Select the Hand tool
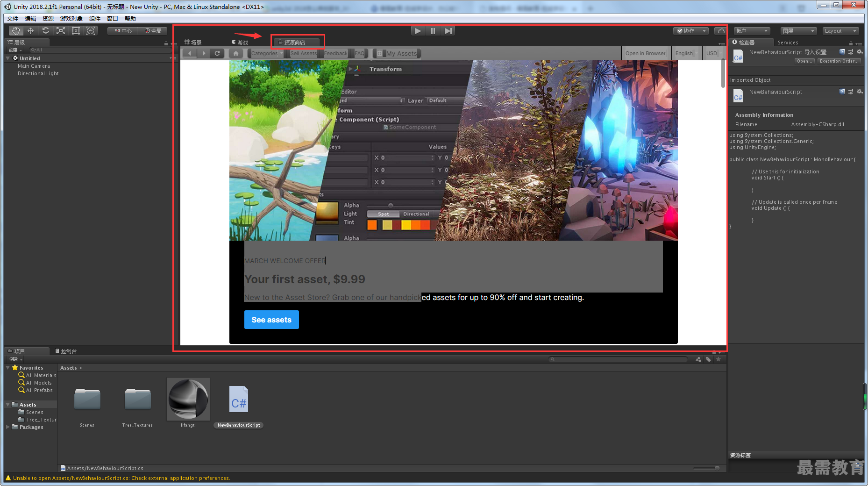Viewport: 868px width, 486px height. click(16, 31)
